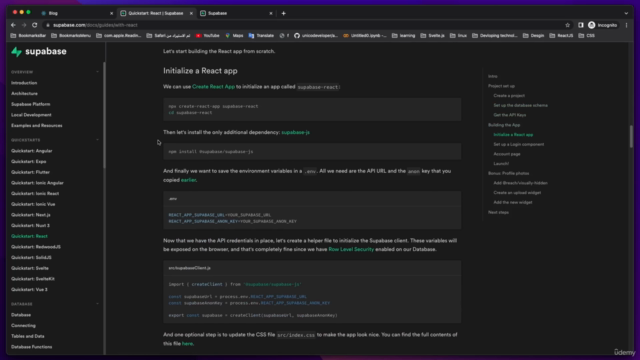Open Introduction in sidebar
Viewport: 640px width, 360px height.
[x=24, y=83]
